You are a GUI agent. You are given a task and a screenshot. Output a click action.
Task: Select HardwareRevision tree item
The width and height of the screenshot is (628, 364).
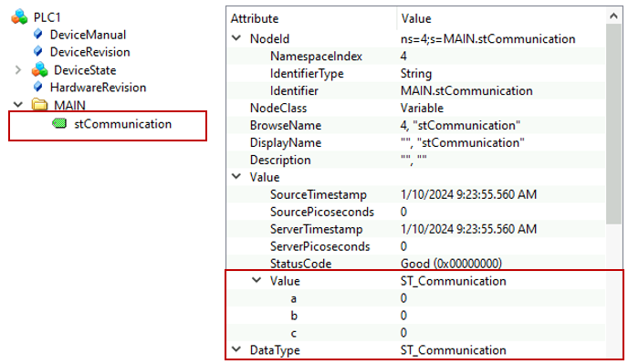coord(98,88)
